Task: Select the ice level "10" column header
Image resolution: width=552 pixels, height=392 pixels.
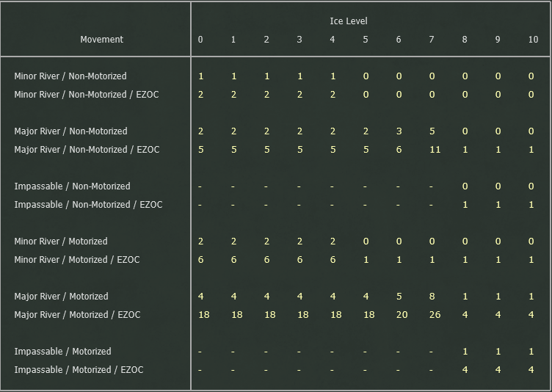Action: point(534,40)
